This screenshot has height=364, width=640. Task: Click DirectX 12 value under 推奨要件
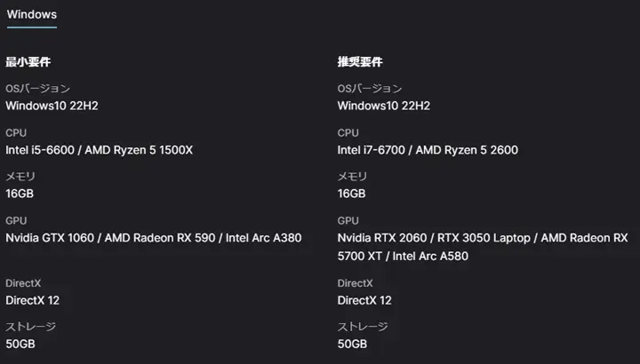point(364,300)
